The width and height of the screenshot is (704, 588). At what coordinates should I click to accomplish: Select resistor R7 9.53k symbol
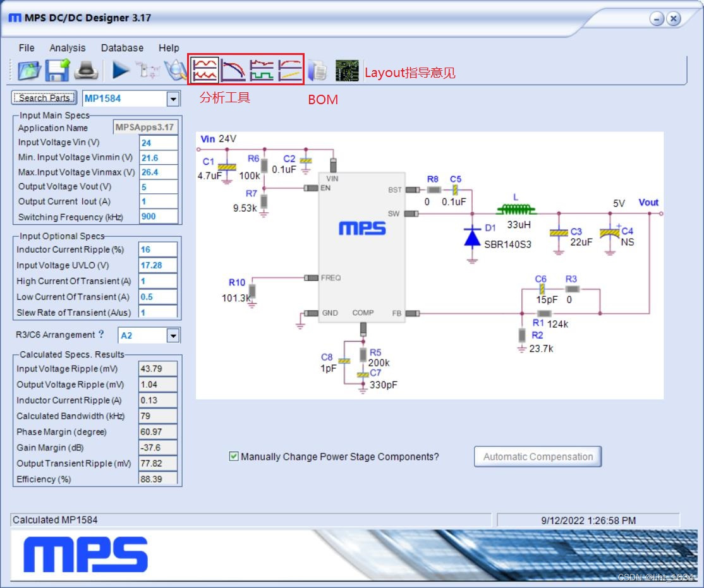264,201
